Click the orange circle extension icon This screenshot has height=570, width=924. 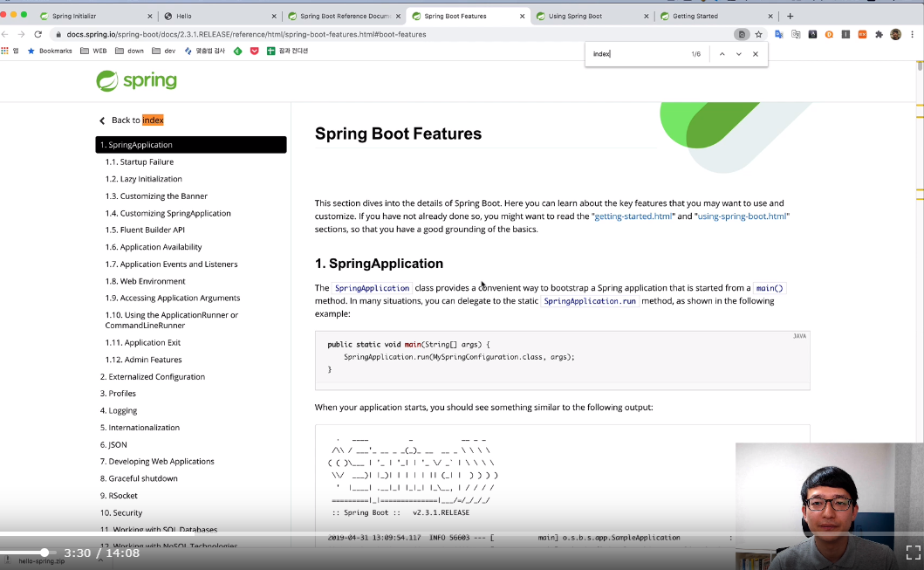[829, 35]
